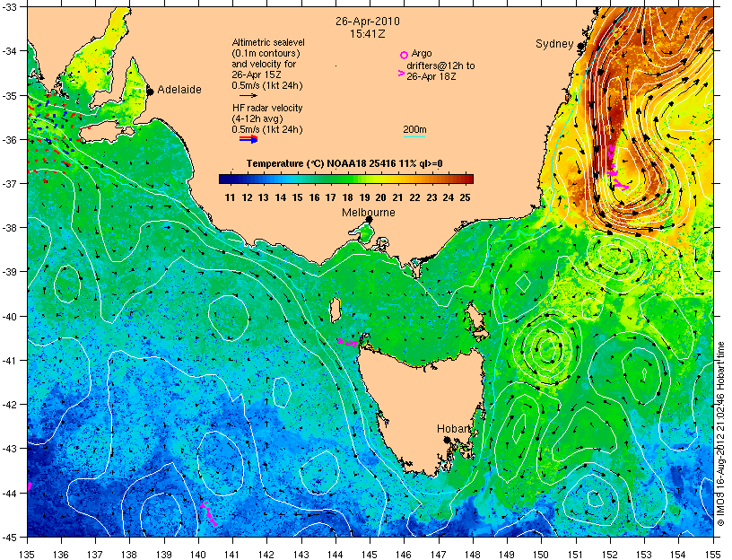
Task: Click the dark red end of the temperature colorbar
Action: 467,179
